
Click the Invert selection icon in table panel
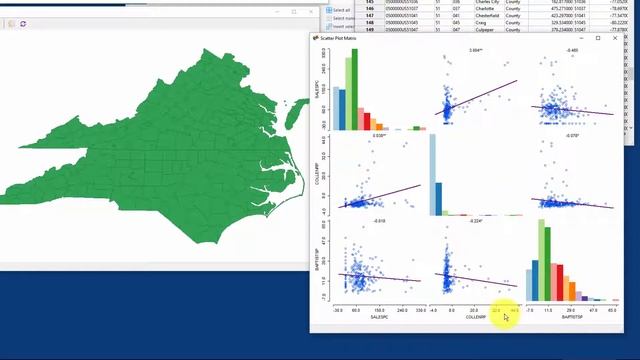click(x=329, y=27)
